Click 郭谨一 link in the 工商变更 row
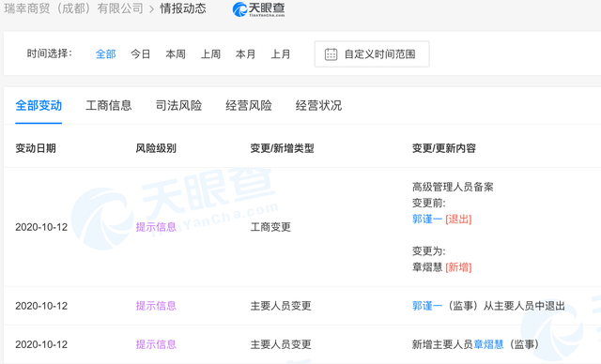This screenshot has height=364, width=601. click(x=427, y=219)
